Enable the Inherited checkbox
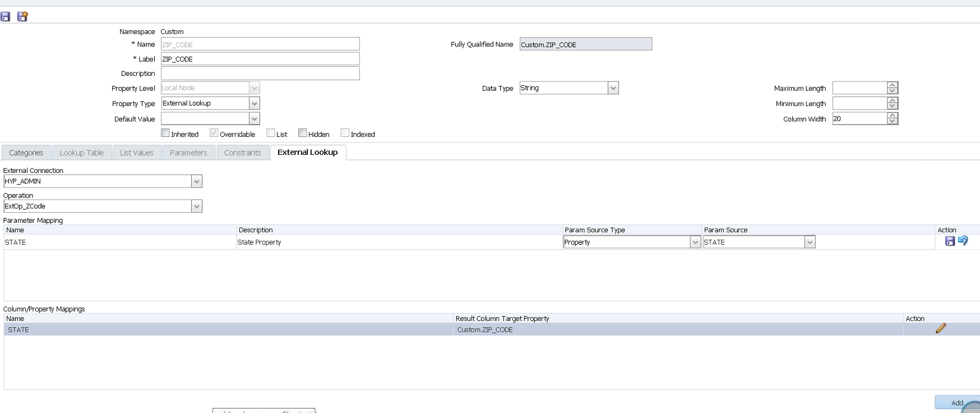This screenshot has height=413, width=980. [165, 133]
